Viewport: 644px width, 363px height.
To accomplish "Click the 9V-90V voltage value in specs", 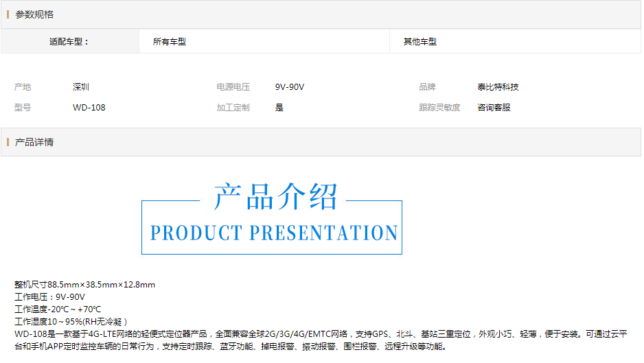I will [290, 86].
